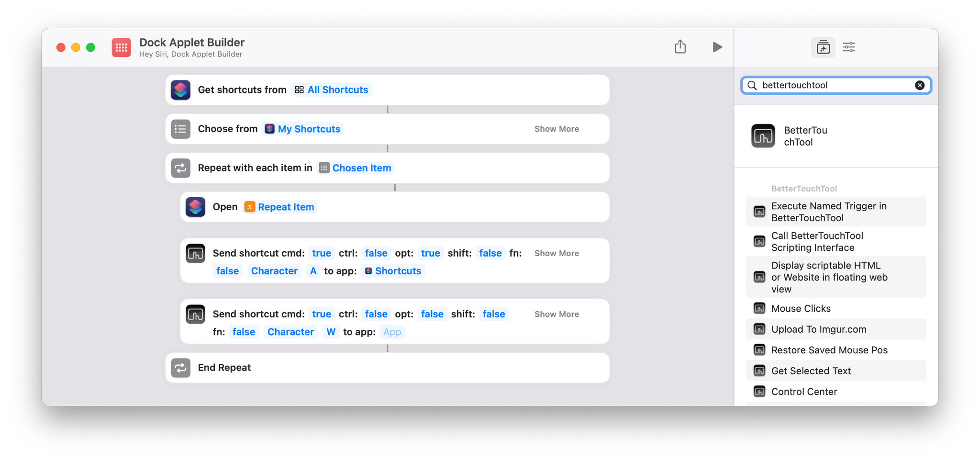Open the Action Library panel icon
Screen dimensions: 980x461
click(823, 47)
